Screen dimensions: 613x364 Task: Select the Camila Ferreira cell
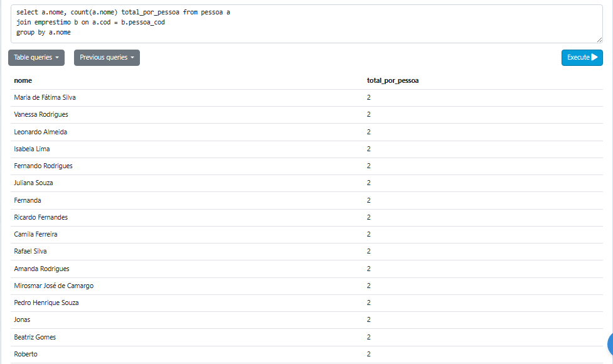(x=36, y=234)
